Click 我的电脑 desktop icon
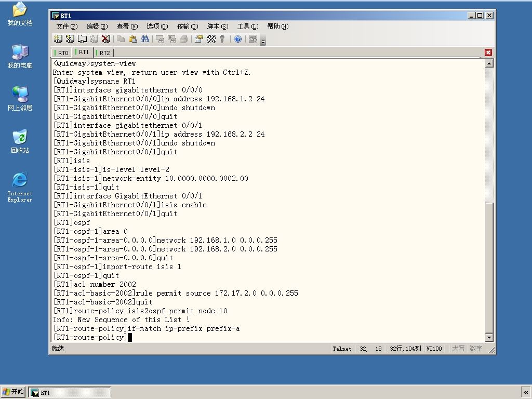Viewport: 532px width, 399px height. point(20,56)
